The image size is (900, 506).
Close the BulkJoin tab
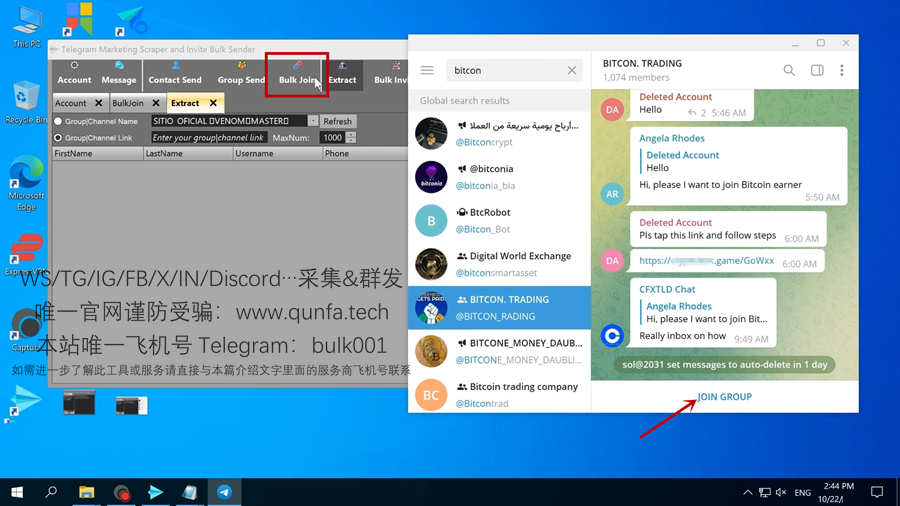point(156,103)
